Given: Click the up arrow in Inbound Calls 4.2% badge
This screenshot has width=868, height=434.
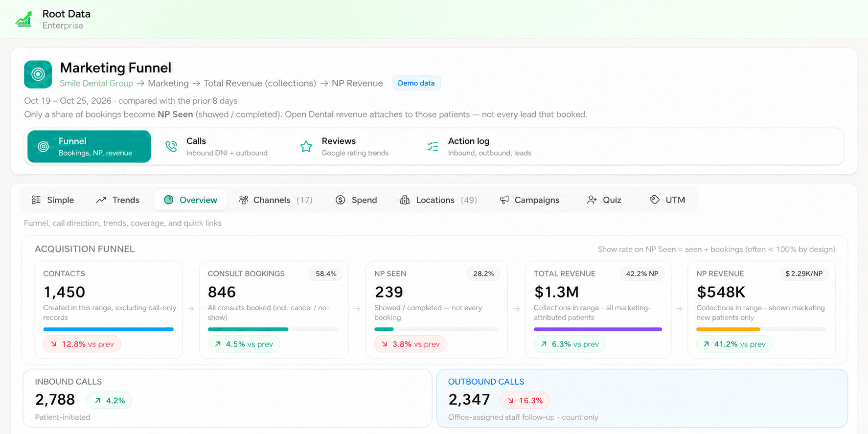Looking at the screenshot, I should (98, 400).
